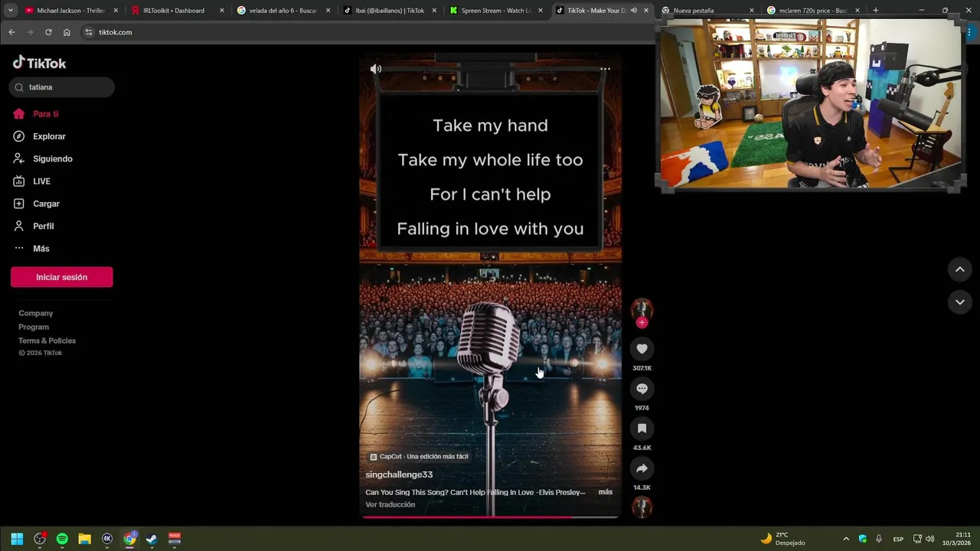This screenshot has width=980, height=551.
Task: Open the clock showing 21:11
Action: (x=956, y=539)
